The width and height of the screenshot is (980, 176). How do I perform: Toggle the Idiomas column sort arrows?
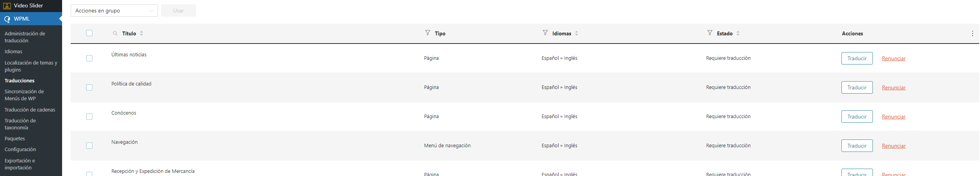pyautogui.click(x=577, y=33)
